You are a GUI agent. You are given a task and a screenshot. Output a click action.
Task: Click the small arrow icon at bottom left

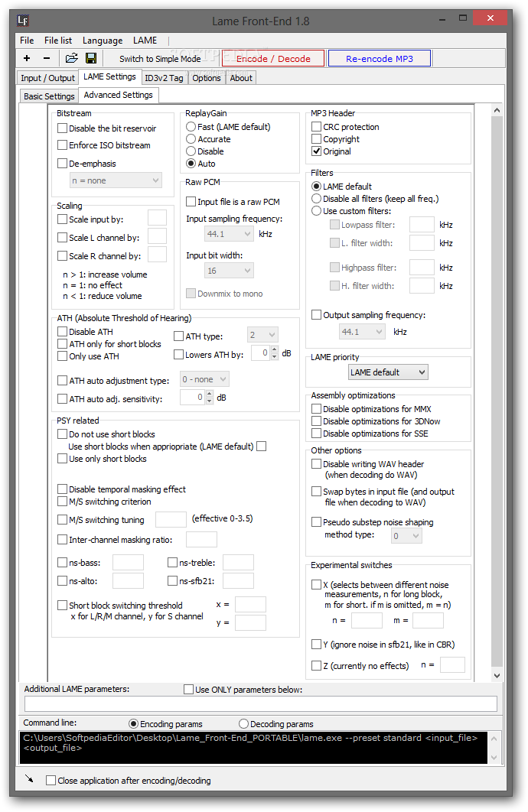point(29,778)
